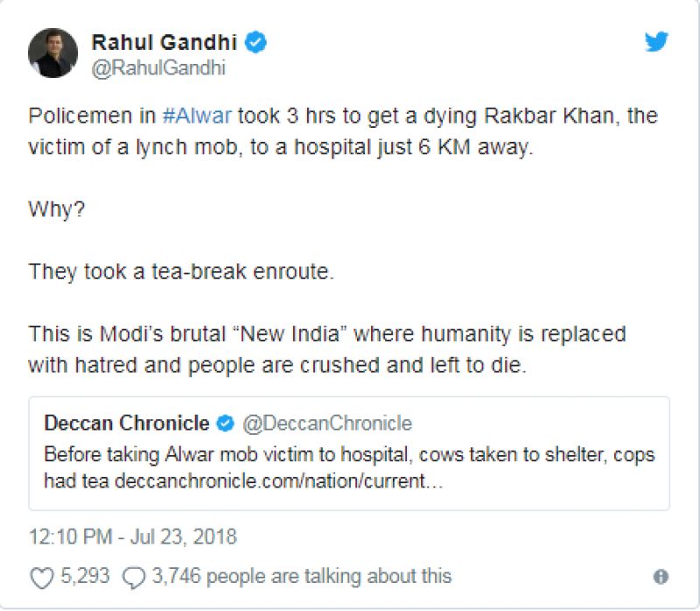Click the heart icon showing 5,293 likes
Image resolution: width=700 pixels, height=611 pixels.
(x=39, y=573)
